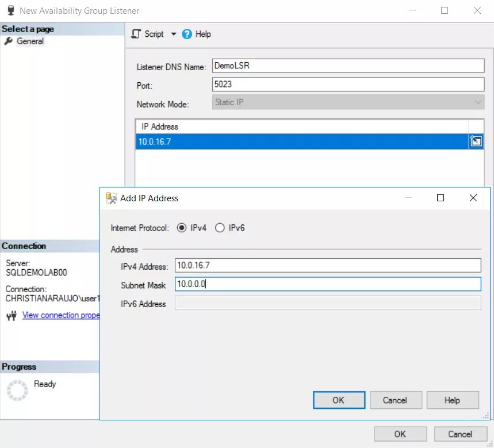This screenshot has width=494, height=448.
Task: Click into the Port field showing 5023
Action: (348, 85)
